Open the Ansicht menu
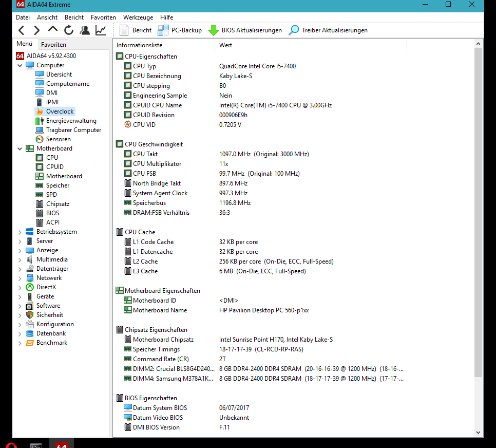 coord(47,17)
